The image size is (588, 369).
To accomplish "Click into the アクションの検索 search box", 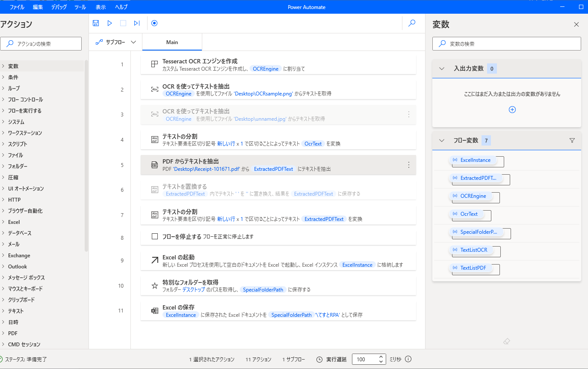I will tap(41, 44).
